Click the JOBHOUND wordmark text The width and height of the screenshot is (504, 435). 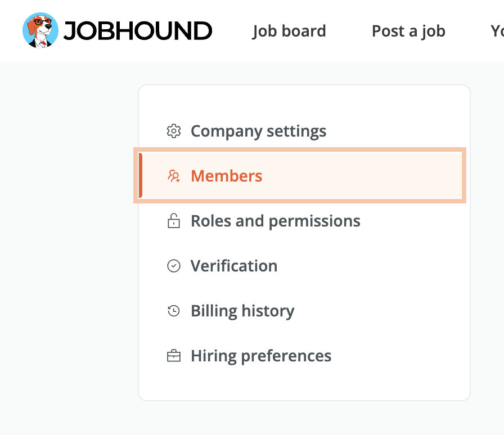pyautogui.click(x=138, y=31)
